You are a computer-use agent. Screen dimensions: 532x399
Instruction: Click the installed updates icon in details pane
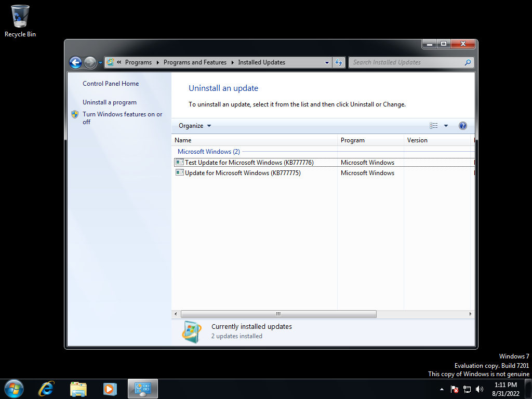click(x=192, y=332)
